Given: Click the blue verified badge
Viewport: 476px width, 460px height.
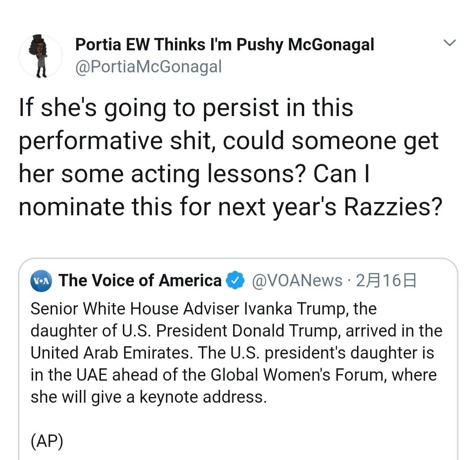Looking at the screenshot, I should pos(235,280).
